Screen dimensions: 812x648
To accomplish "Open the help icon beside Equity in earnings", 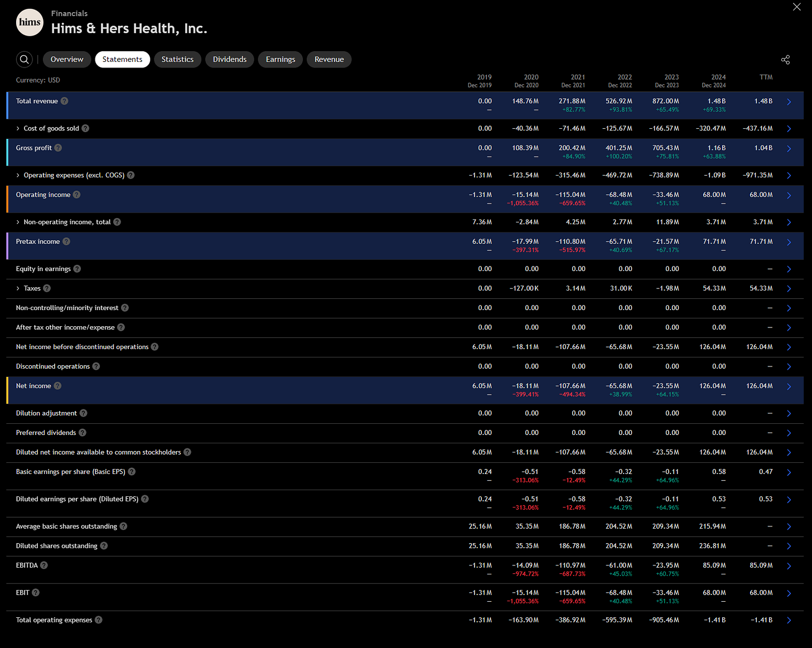I will pyautogui.click(x=77, y=269).
